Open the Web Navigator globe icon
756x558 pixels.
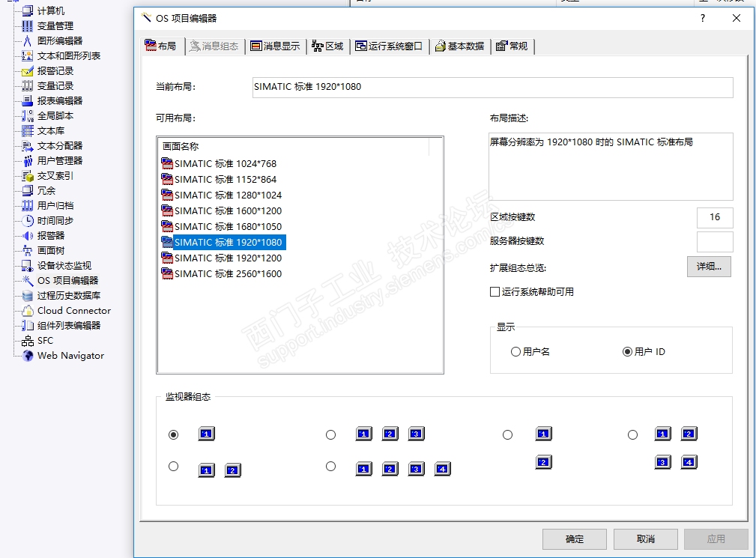28,356
